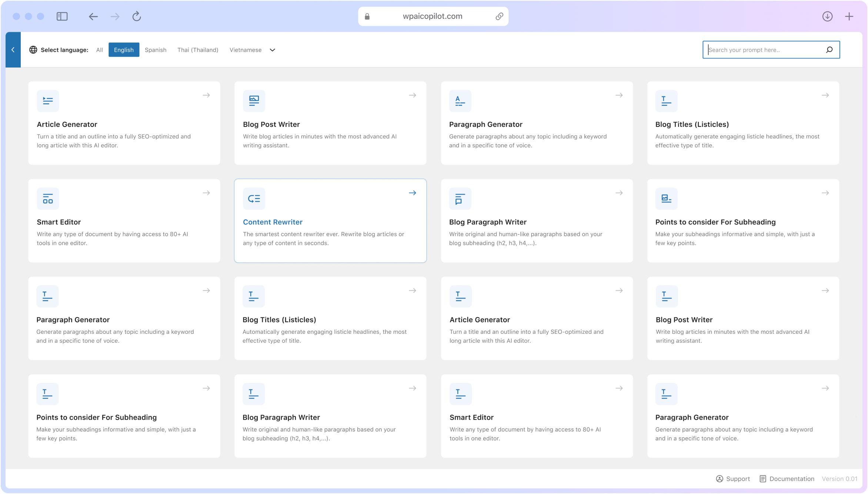Show all languages with the All tab
Viewport: 868px width, 494px height.
99,50
